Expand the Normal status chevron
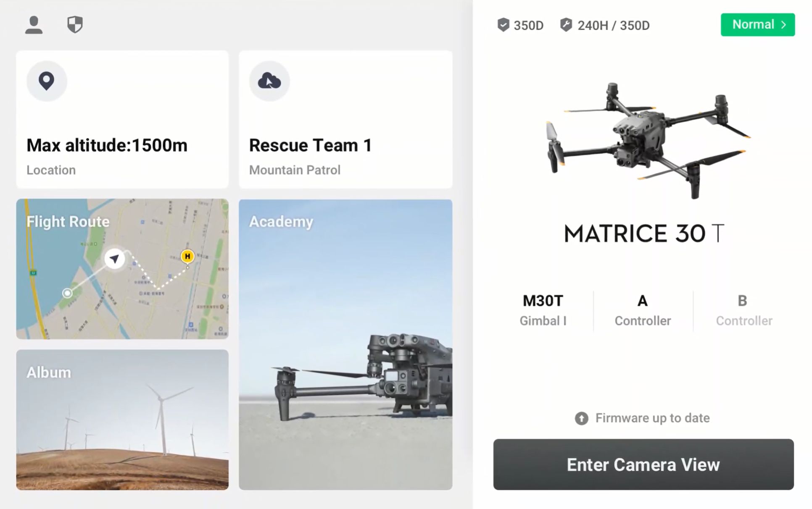 (x=783, y=25)
